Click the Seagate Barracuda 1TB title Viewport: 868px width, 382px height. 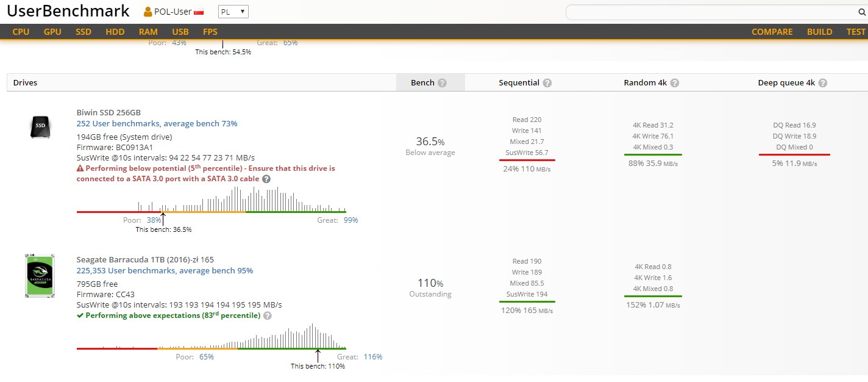[145, 259]
